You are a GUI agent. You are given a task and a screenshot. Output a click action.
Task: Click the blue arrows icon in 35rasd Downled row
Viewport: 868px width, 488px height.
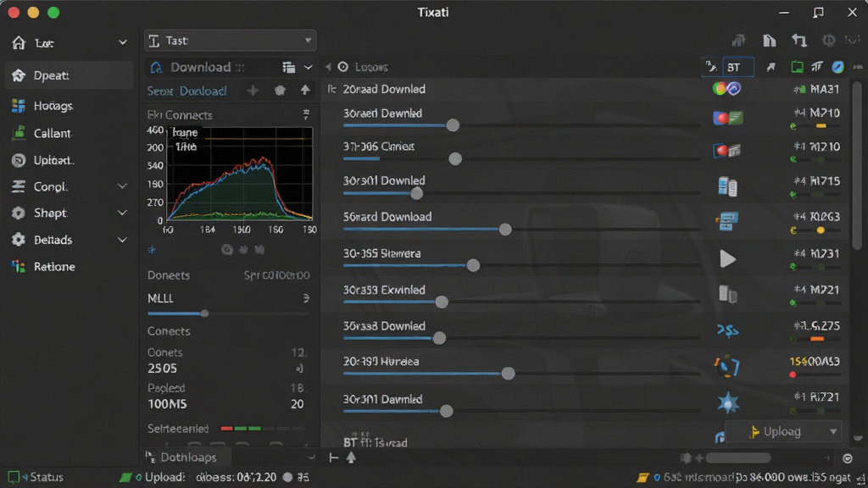tap(727, 330)
